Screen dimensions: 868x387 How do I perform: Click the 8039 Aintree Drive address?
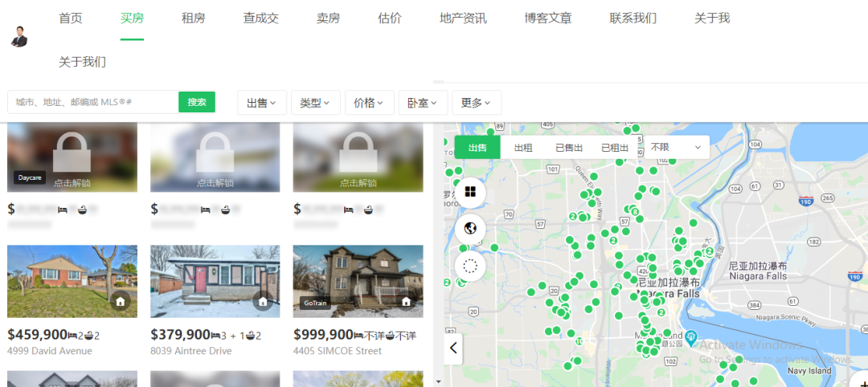coord(191,351)
